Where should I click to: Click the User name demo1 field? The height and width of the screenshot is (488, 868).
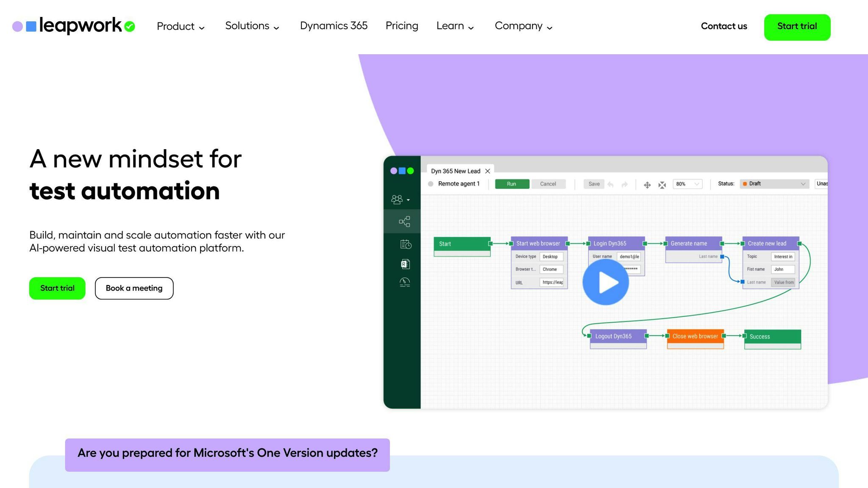point(629,257)
